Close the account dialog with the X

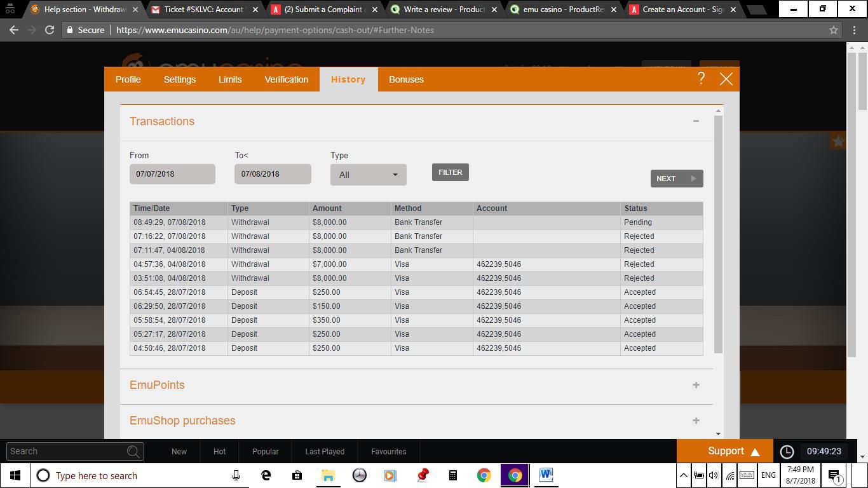pos(726,79)
